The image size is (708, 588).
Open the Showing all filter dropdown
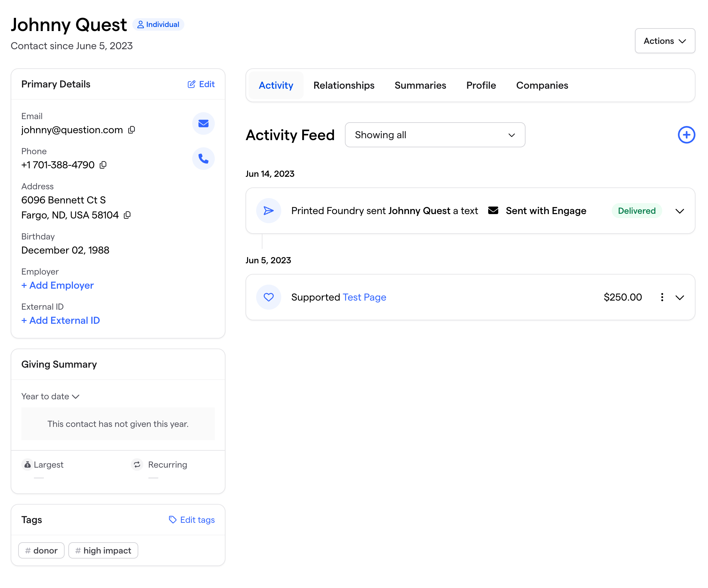pos(435,135)
